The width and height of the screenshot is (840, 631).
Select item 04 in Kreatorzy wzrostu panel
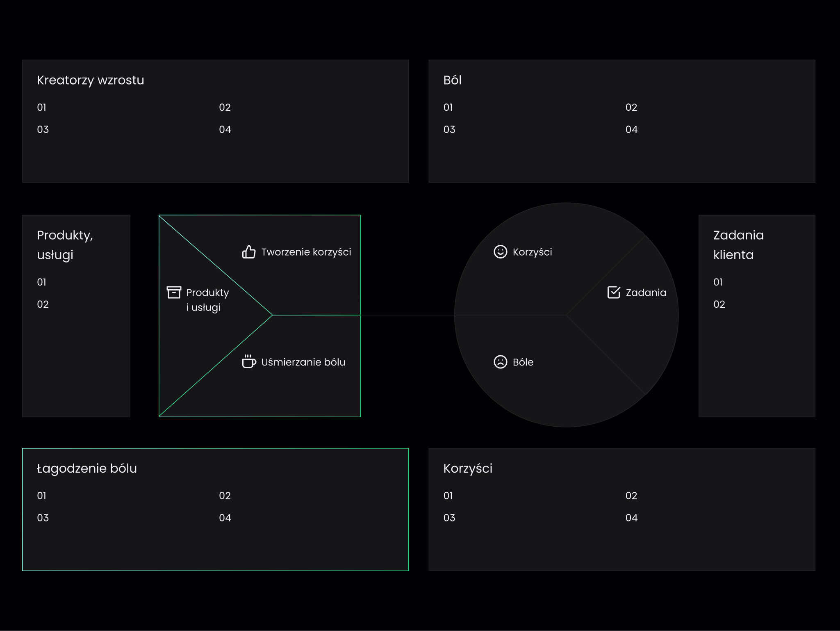[225, 130]
